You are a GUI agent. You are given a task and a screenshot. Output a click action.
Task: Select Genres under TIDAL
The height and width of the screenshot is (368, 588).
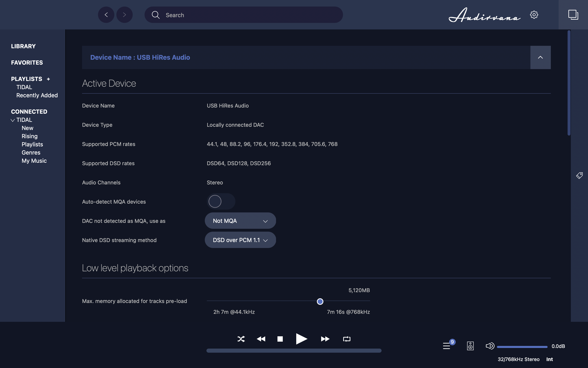click(x=31, y=153)
